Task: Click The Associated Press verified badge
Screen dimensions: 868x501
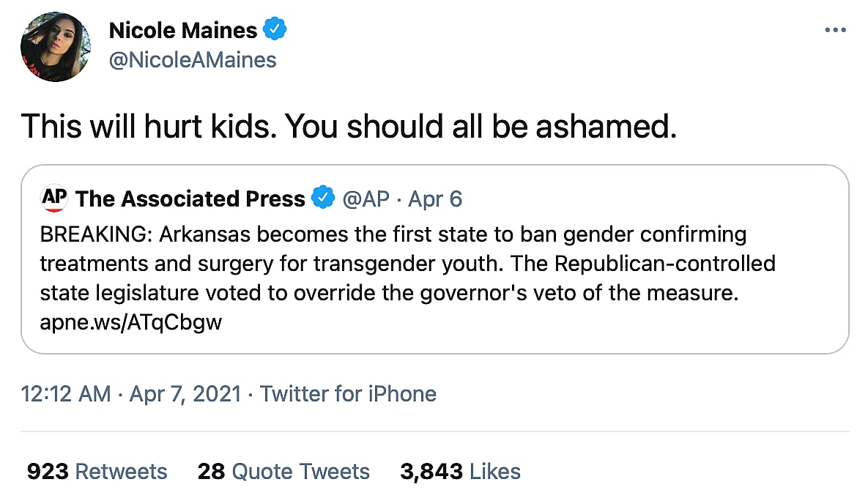Action: coord(323,198)
